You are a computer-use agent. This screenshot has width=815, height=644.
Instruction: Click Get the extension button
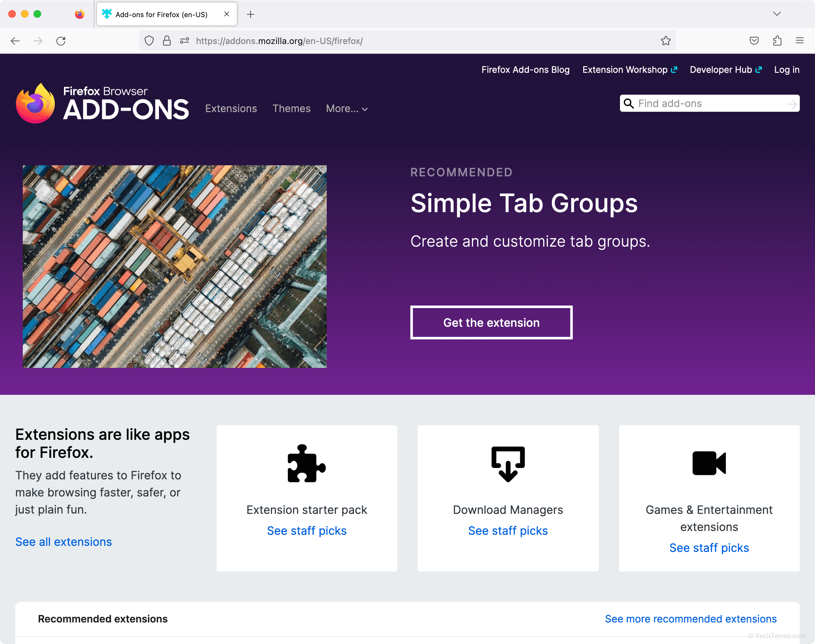(491, 323)
